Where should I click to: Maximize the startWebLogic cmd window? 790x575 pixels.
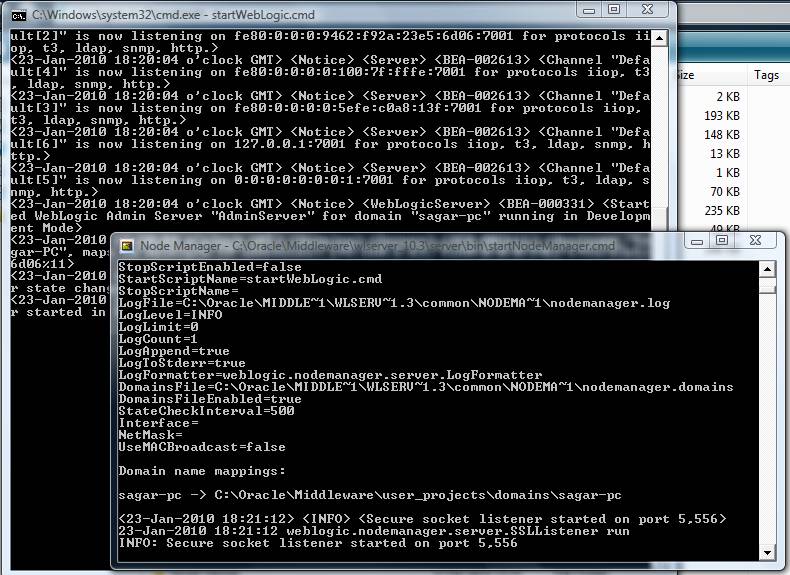click(614, 10)
